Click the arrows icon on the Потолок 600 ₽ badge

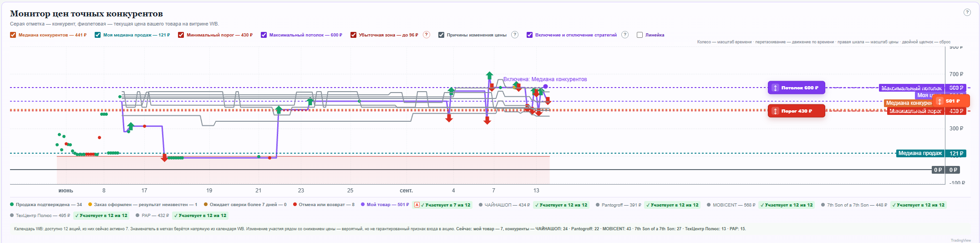[776, 88]
